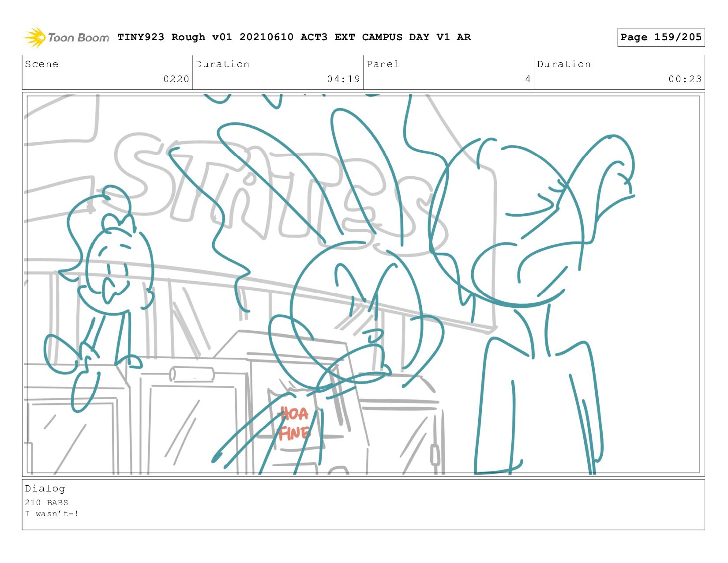Click the dialog line 210 BABS
This screenshot has height=563, width=728.
pyautogui.click(x=46, y=503)
